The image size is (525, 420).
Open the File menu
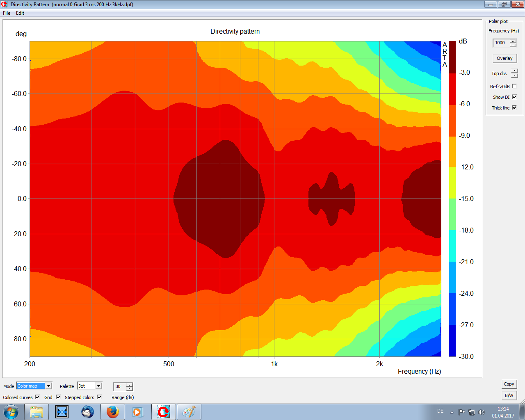pos(7,13)
